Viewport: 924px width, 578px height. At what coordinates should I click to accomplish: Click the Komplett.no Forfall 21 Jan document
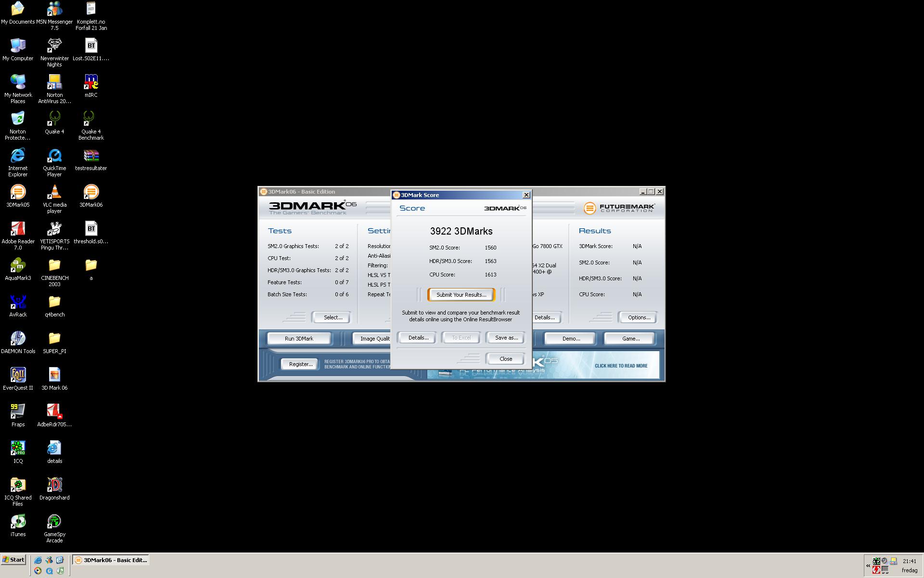tap(91, 16)
